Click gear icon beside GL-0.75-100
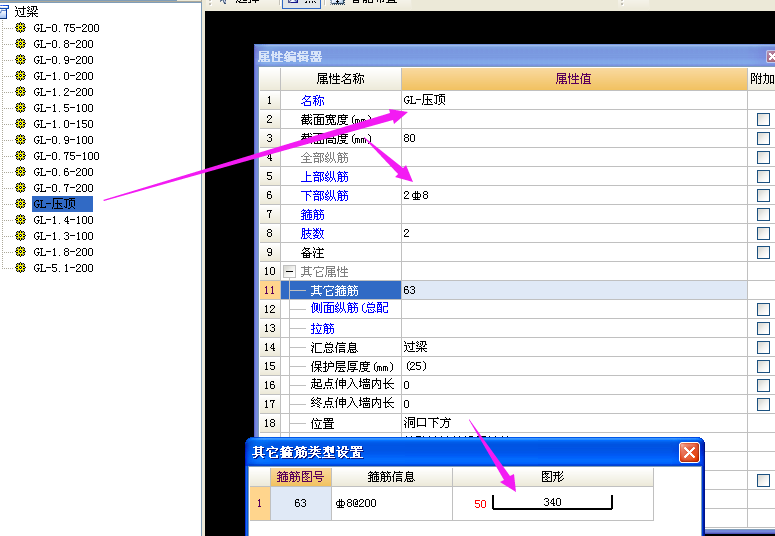 (x=20, y=155)
